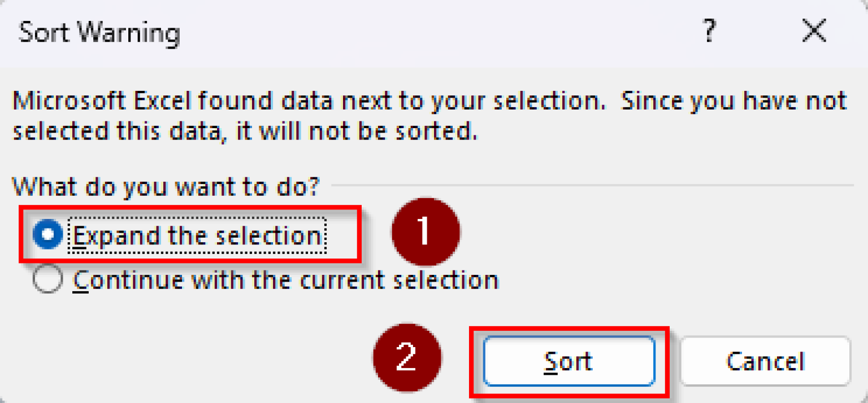Select the Expand the selection radio button

(x=47, y=236)
